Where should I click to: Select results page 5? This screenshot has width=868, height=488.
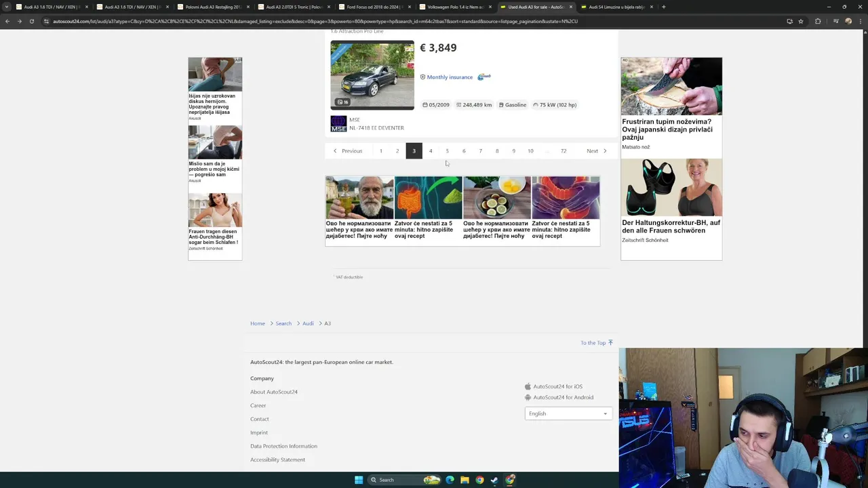447,151
